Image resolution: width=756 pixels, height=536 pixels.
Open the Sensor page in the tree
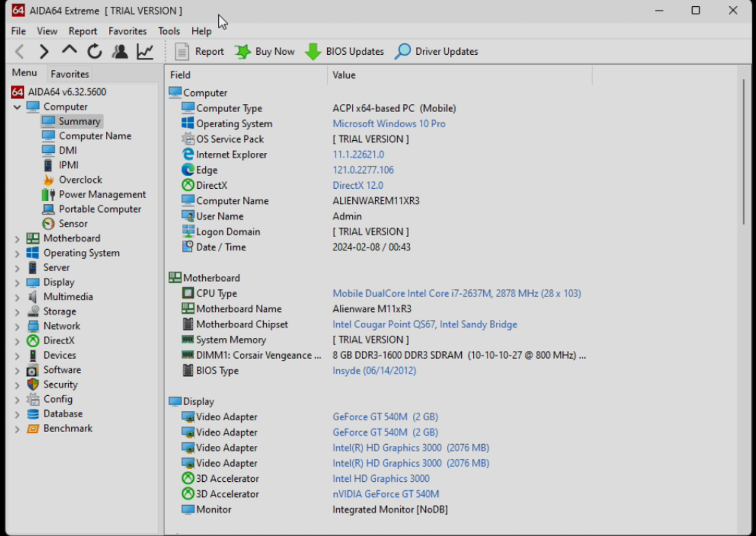click(65, 224)
